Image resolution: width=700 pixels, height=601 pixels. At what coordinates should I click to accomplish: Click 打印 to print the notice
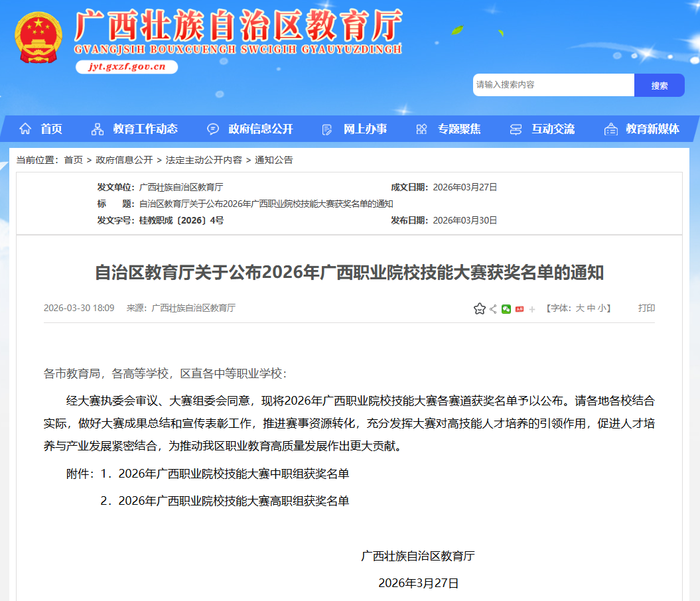pyautogui.click(x=646, y=308)
